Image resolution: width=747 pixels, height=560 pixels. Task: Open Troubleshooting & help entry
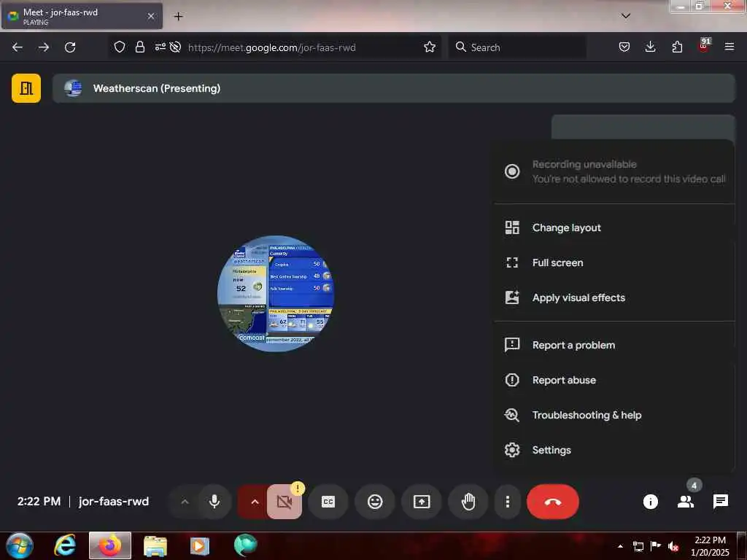pyautogui.click(x=614, y=415)
